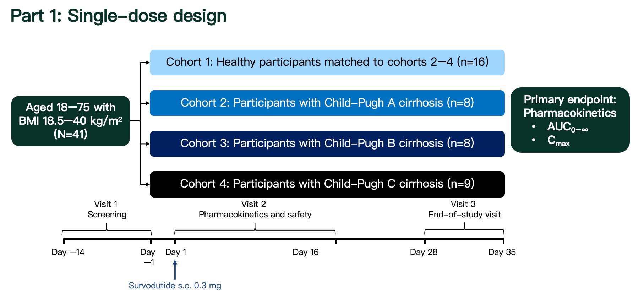
Task: Click the Cmax bullet in Primary endpoint
Action: 558,141
